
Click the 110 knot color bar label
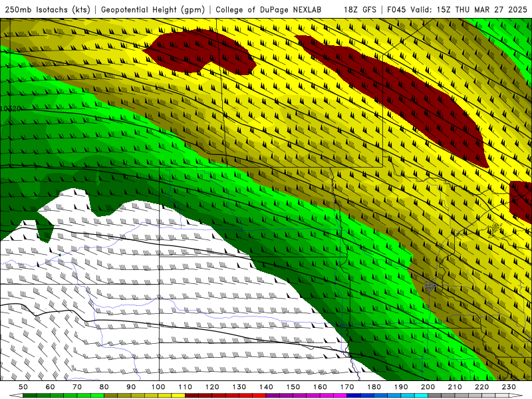click(x=185, y=387)
